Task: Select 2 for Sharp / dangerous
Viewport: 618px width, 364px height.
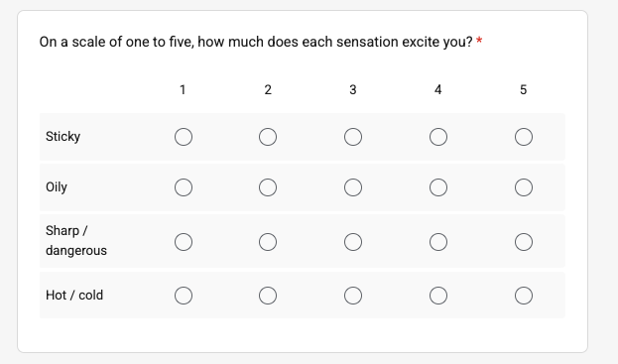Action: click(268, 242)
